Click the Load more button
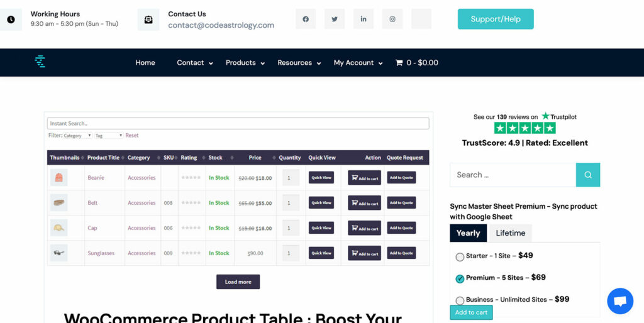The image size is (644, 323). tap(238, 282)
